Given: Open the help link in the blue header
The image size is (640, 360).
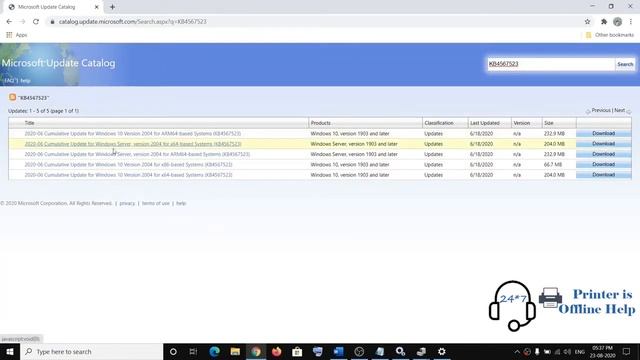Looking at the screenshot, I should (x=25, y=81).
